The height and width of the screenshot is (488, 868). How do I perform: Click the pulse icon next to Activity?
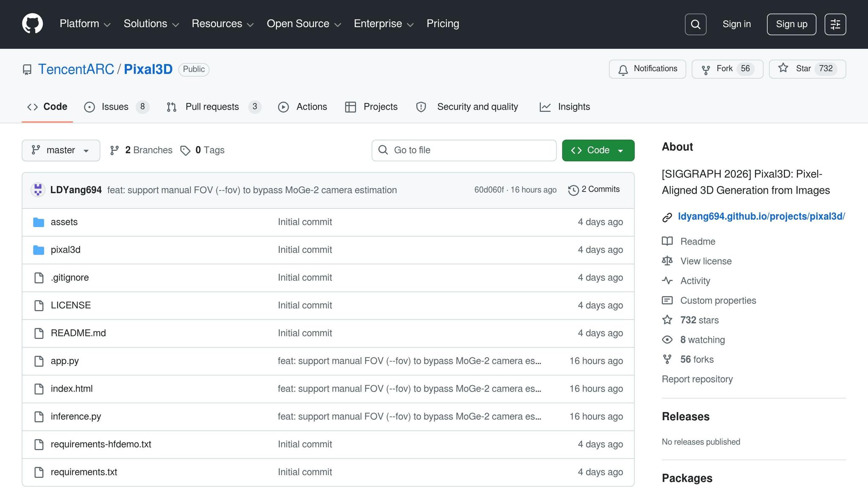coord(667,280)
